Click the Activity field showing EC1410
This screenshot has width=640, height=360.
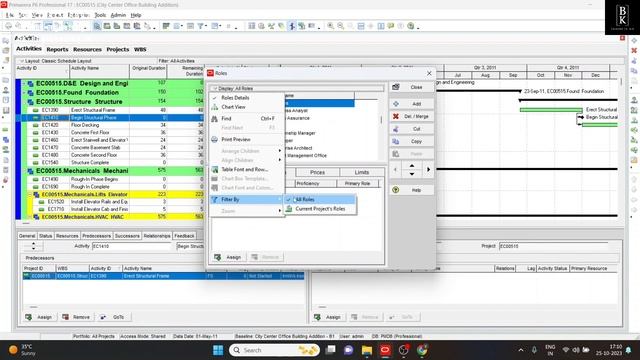click(x=131, y=246)
